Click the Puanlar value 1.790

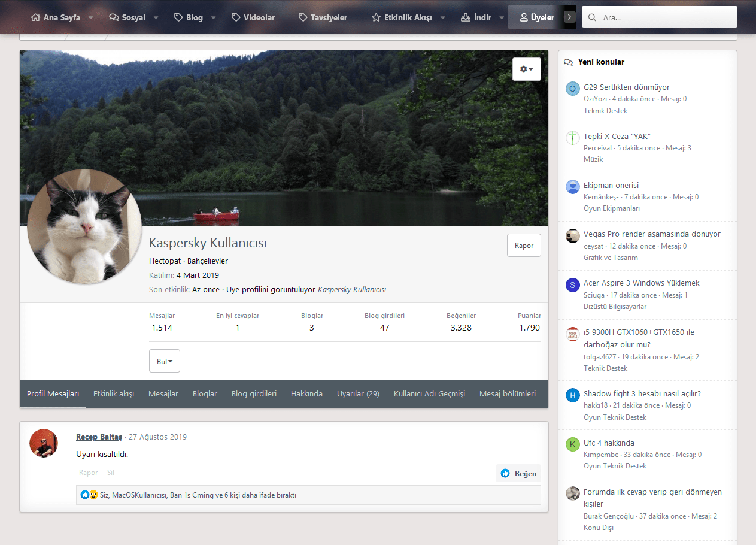click(529, 328)
